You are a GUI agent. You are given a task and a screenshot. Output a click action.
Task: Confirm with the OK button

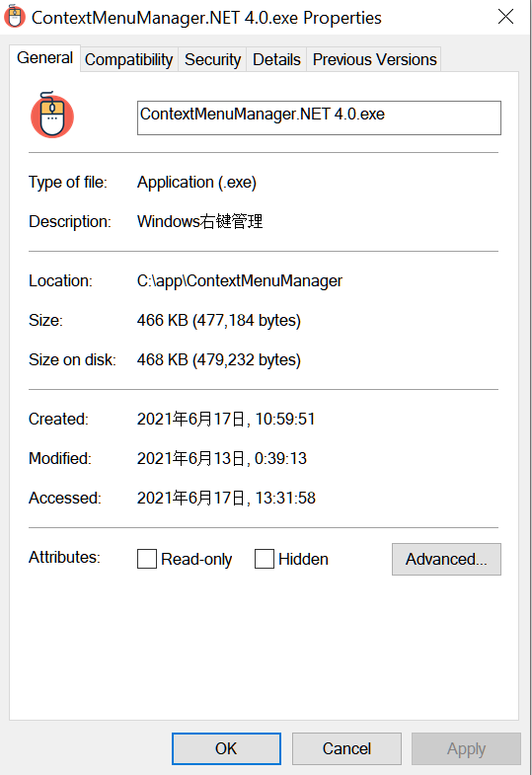(x=226, y=748)
